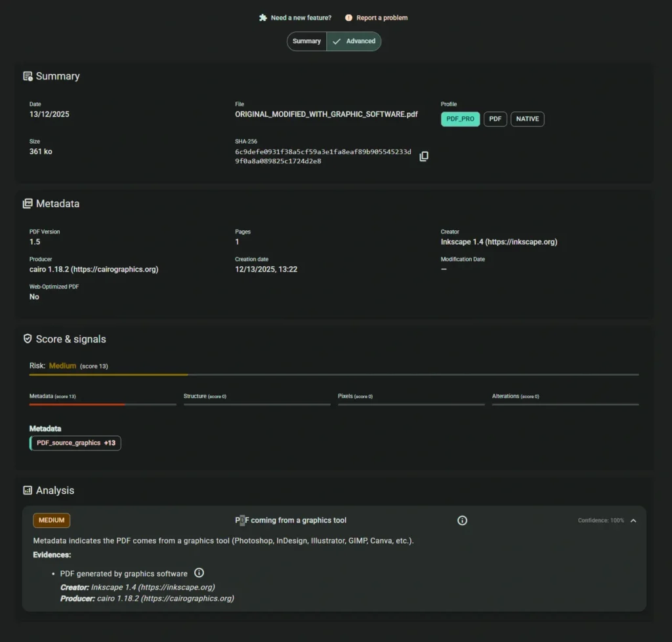Click the PDF Version value 1.5
672x642 pixels.
(x=35, y=242)
